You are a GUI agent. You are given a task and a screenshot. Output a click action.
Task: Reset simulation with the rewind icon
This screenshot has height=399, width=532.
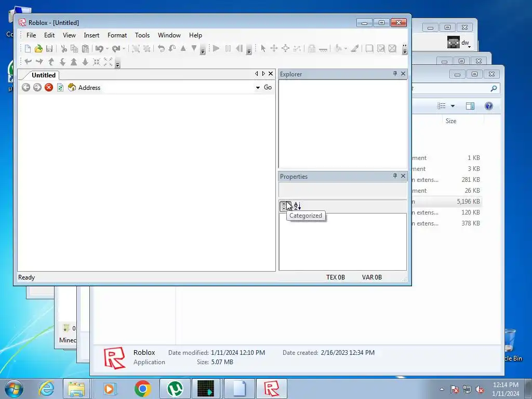[239, 48]
